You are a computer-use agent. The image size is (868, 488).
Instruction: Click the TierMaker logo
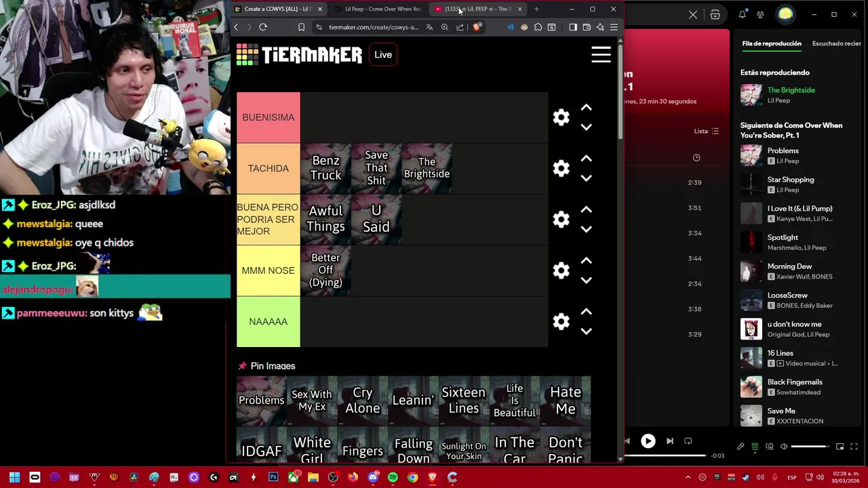(299, 55)
